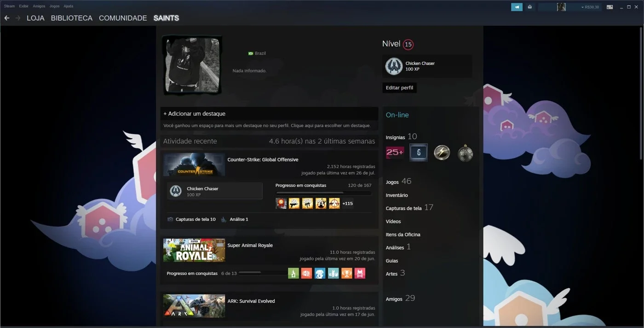The image size is (644, 328).
Task: Open the Amigos menu
Action: 39,6
